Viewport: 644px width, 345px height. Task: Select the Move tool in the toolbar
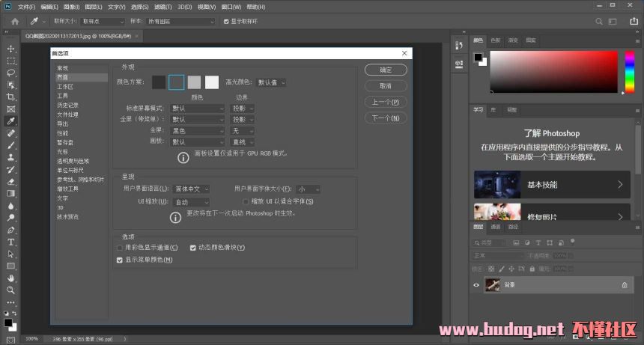pyautogui.click(x=10, y=49)
